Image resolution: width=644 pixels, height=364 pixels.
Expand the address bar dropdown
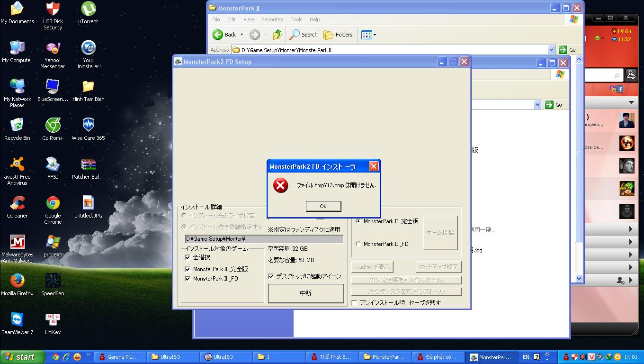pyautogui.click(x=551, y=50)
